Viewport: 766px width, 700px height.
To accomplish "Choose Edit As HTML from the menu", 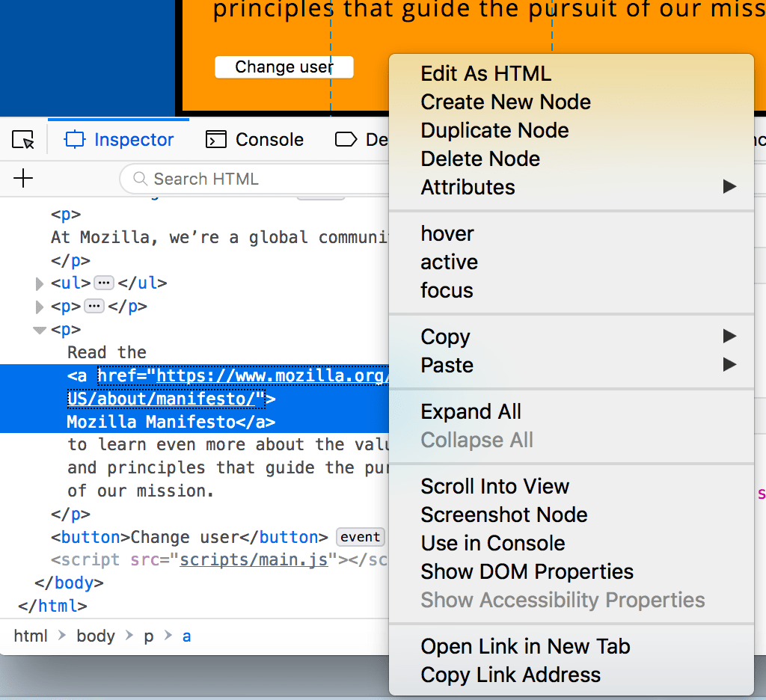I will 486,73.
